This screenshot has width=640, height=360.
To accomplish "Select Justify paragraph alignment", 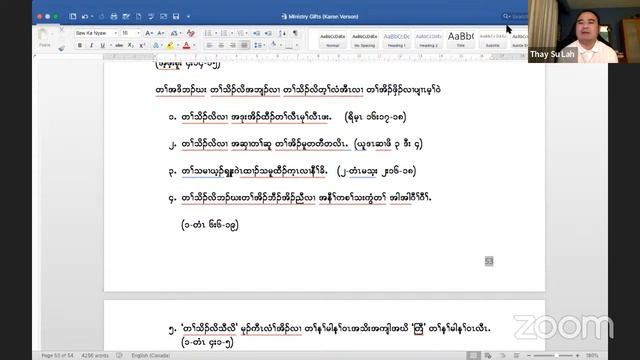I will [x=244, y=45].
